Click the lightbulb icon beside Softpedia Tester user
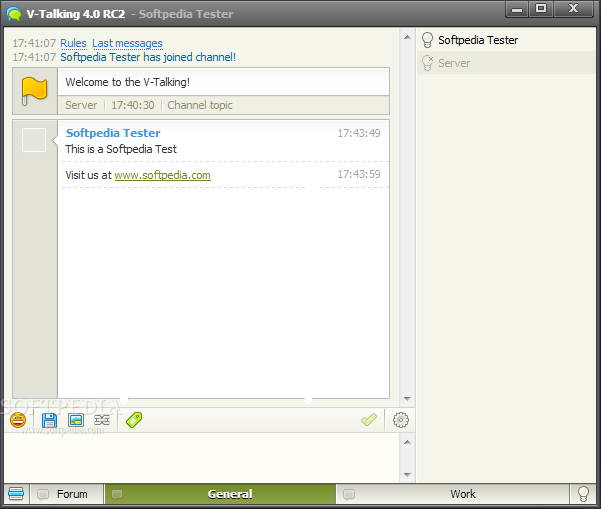601x509 pixels. 427,40
